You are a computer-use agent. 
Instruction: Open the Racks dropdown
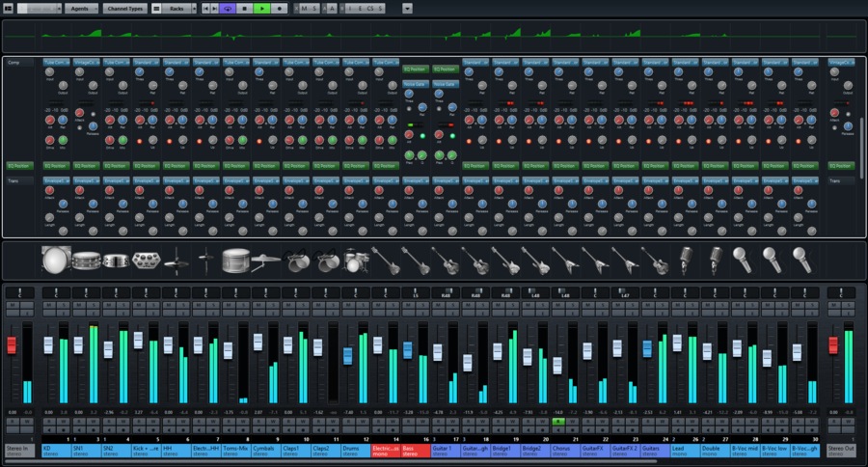pyautogui.click(x=177, y=8)
